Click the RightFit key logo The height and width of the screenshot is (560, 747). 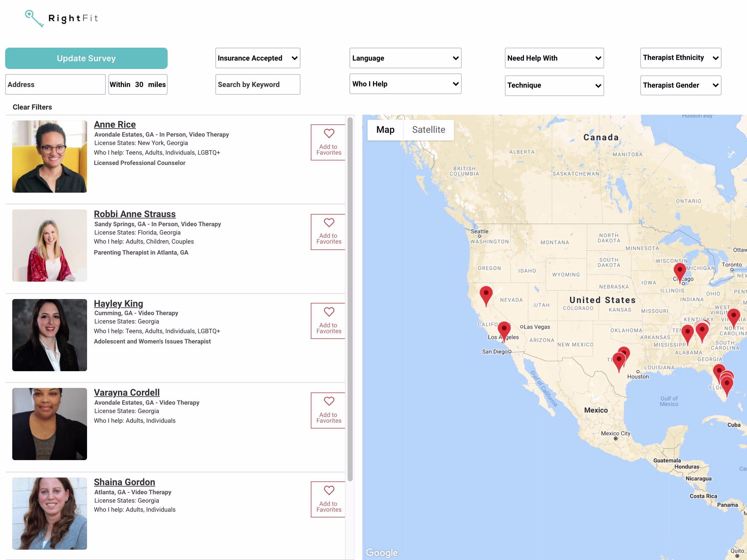[34, 18]
